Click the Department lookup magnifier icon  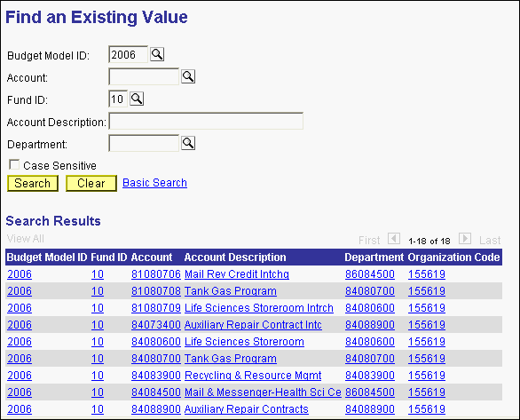pyautogui.click(x=188, y=143)
